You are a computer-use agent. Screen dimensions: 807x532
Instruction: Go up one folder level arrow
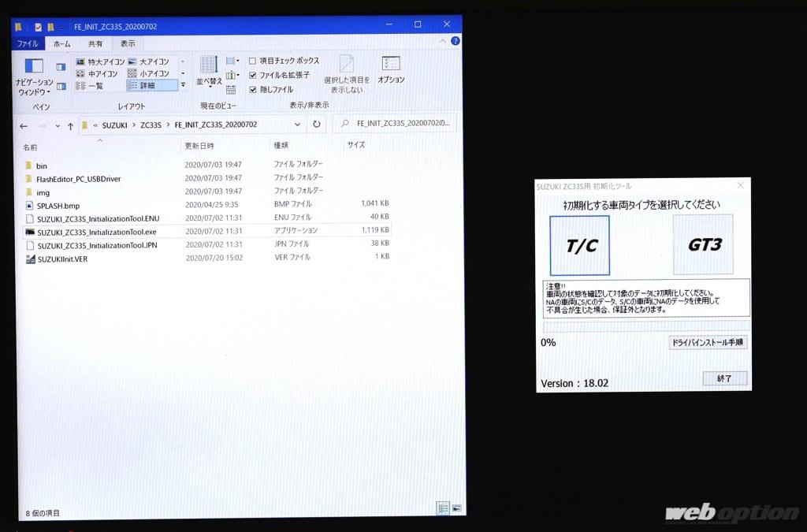click(x=70, y=125)
